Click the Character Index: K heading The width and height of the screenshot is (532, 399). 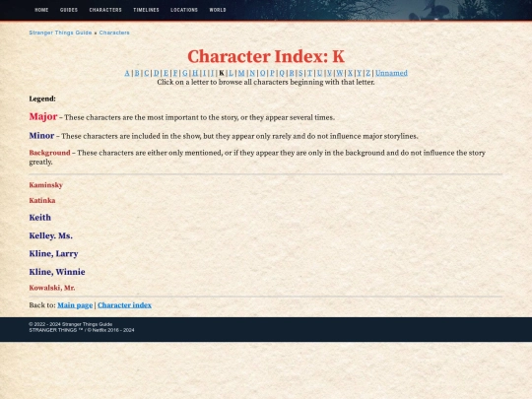(266, 56)
